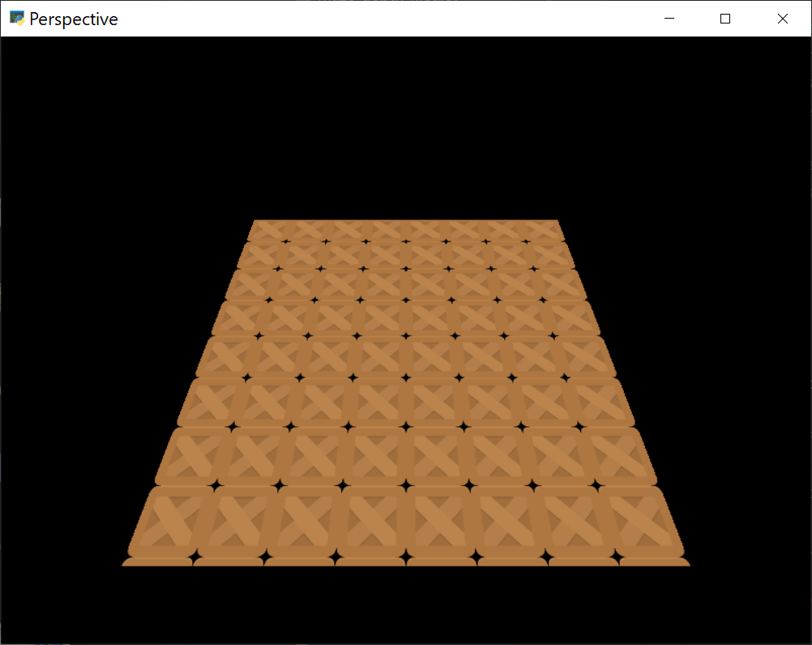Select the rightmost crate in the nearest full row

pyautogui.click(x=643, y=521)
